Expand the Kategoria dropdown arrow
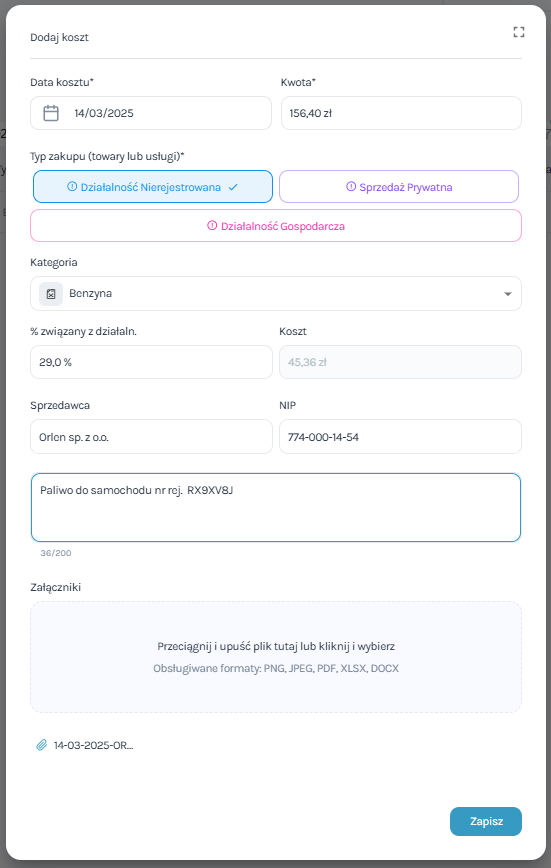The height and width of the screenshot is (868, 551). tap(508, 294)
